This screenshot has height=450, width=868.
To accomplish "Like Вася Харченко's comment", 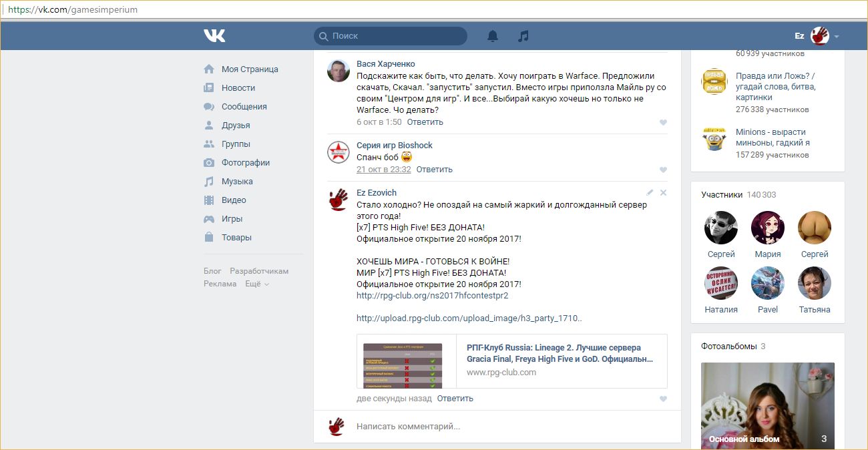I will point(663,123).
